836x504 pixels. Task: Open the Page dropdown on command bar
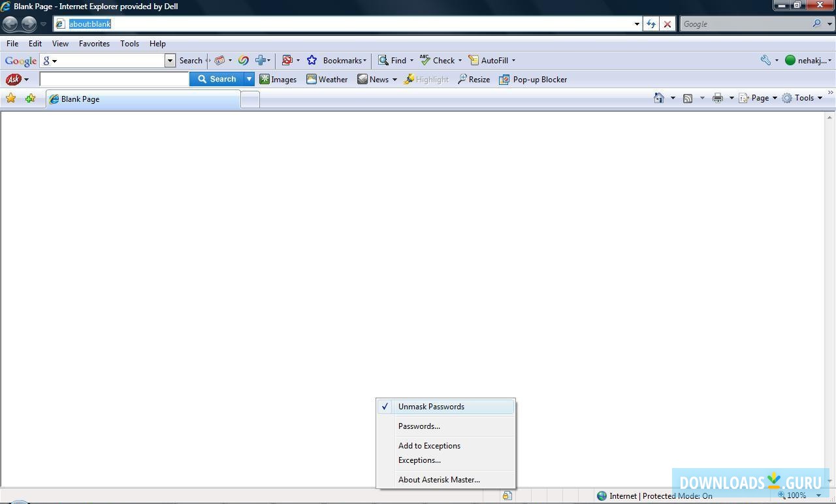pyautogui.click(x=758, y=98)
